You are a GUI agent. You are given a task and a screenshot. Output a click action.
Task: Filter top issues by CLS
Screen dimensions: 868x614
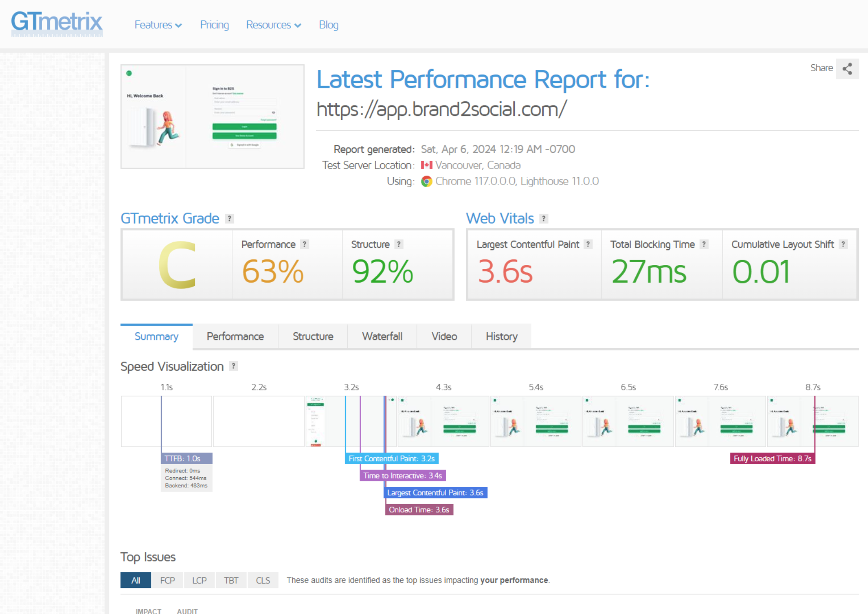263,581
